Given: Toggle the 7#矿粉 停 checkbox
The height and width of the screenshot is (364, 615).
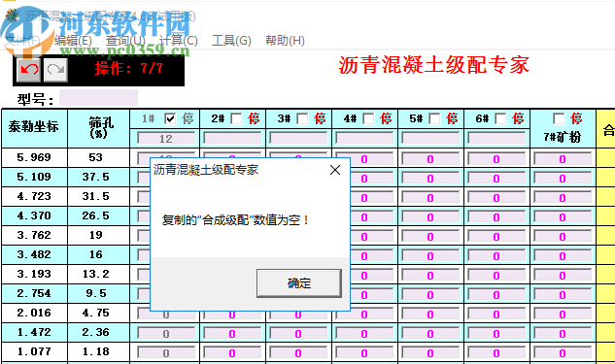Looking at the screenshot, I should [x=559, y=118].
